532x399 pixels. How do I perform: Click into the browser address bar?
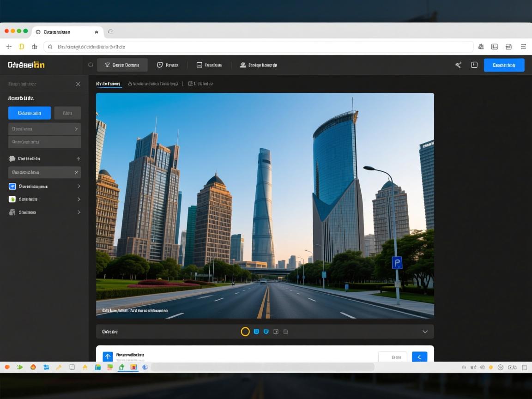point(259,47)
